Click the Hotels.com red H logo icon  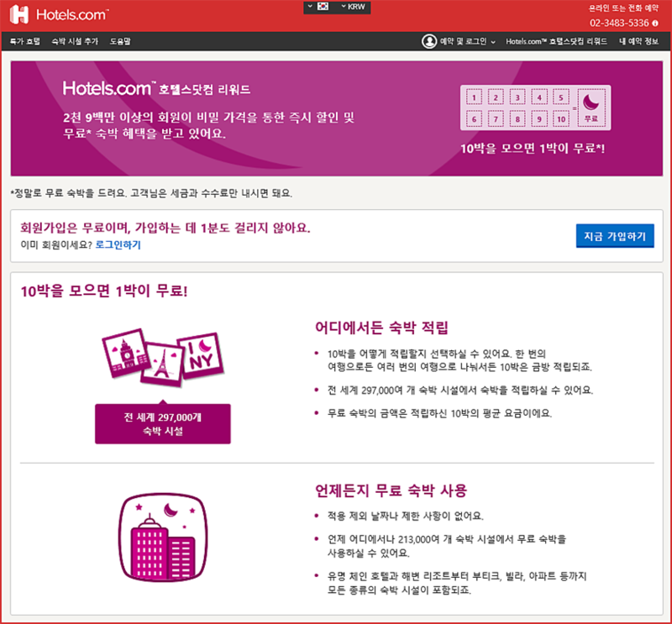tap(18, 14)
